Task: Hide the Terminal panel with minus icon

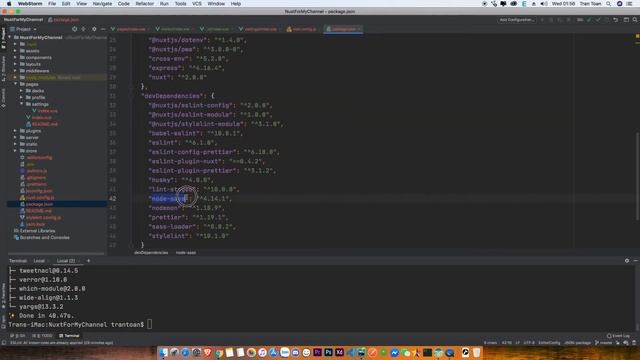Action: pyautogui.click(x=636, y=260)
